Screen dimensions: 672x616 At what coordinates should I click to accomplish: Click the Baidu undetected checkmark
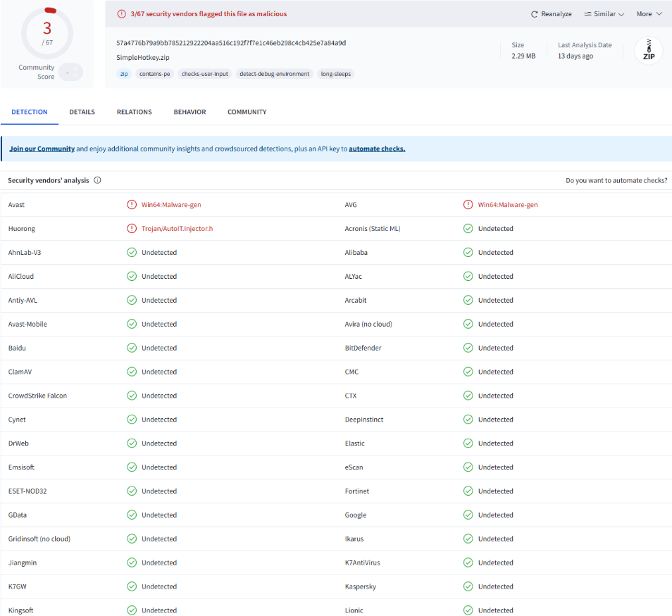point(132,348)
